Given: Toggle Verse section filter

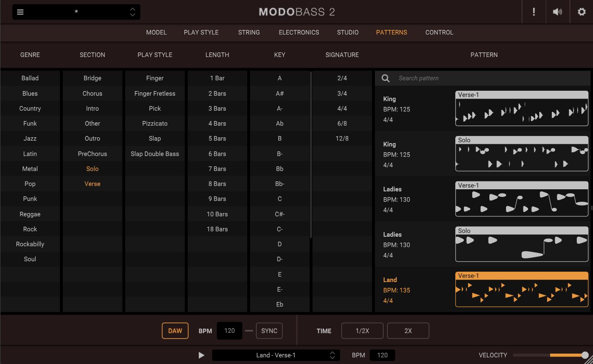Looking at the screenshot, I should [x=92, y=184].
